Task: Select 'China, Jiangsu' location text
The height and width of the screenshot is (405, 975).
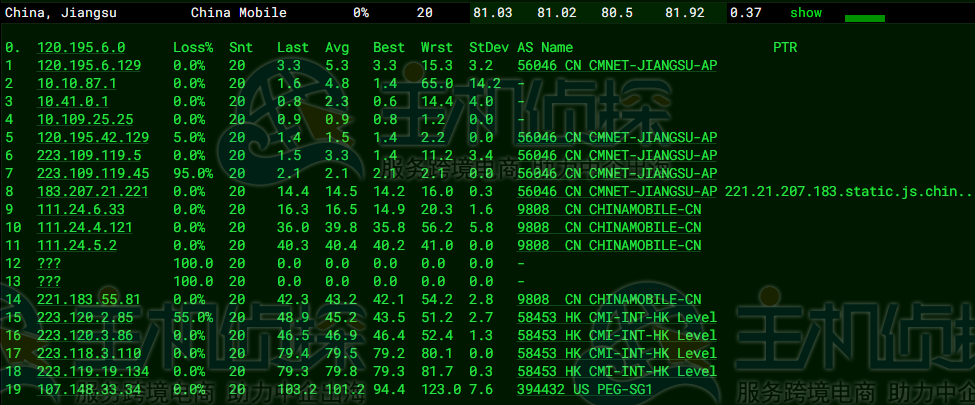Action: [x=61, y=12]
